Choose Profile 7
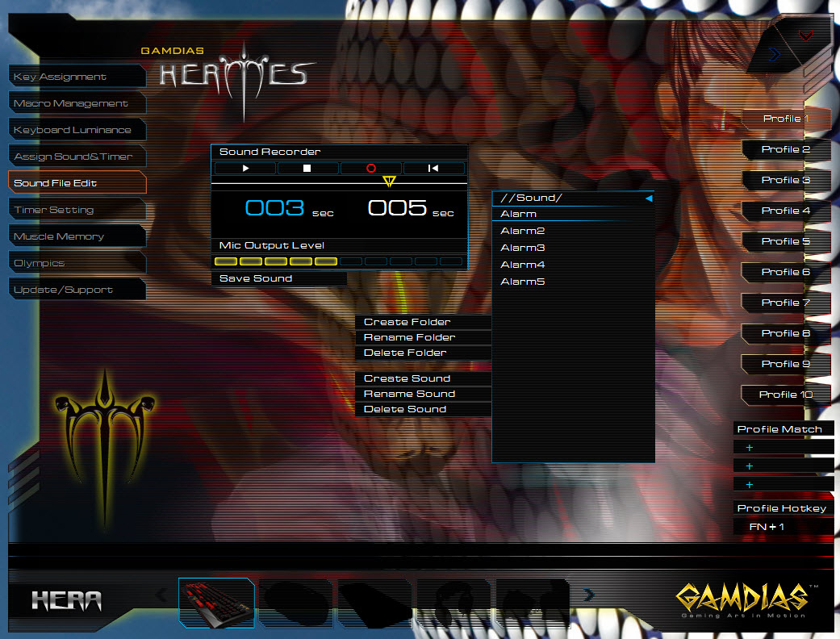 (786, 303)
